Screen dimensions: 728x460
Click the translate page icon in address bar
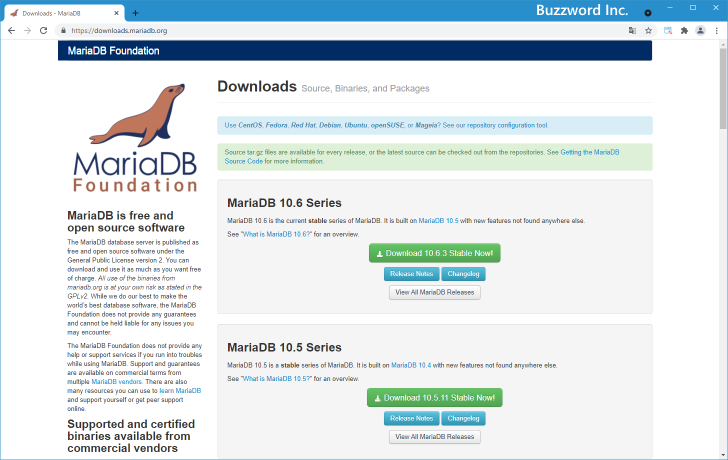coord(632,30)
